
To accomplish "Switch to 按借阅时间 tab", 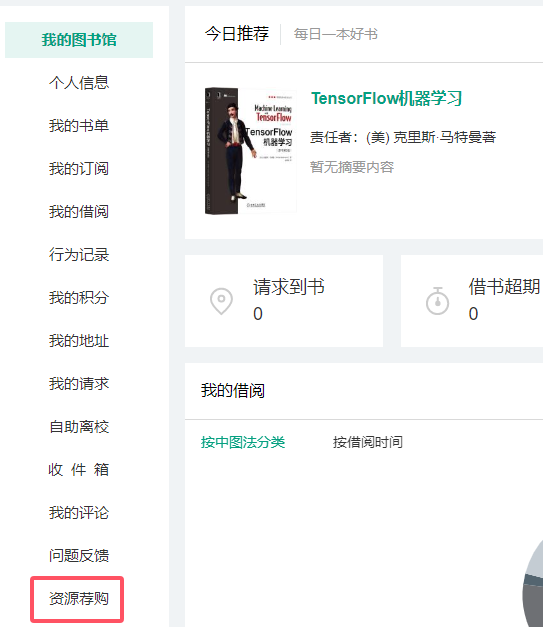I will pyautogui.click(x=367, y=442).
